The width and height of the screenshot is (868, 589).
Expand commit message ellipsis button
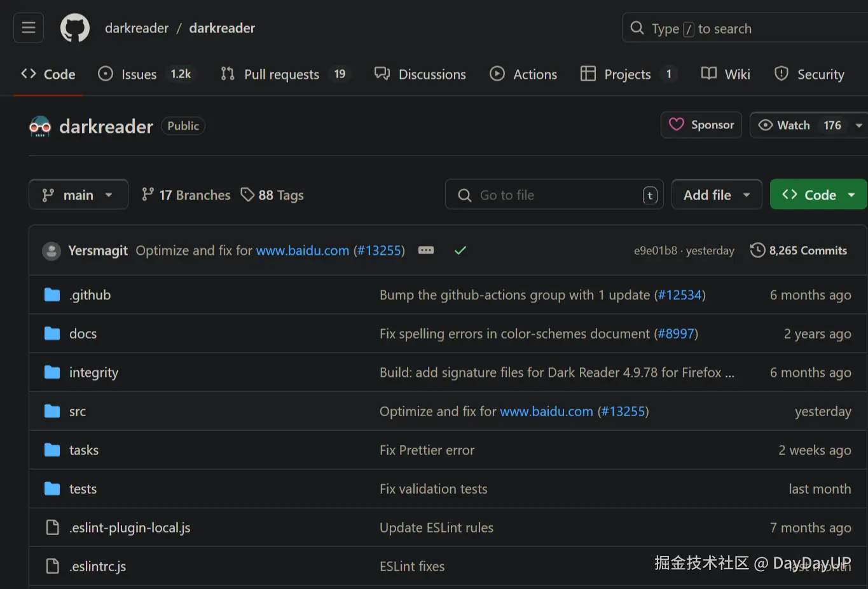[426, 250]
